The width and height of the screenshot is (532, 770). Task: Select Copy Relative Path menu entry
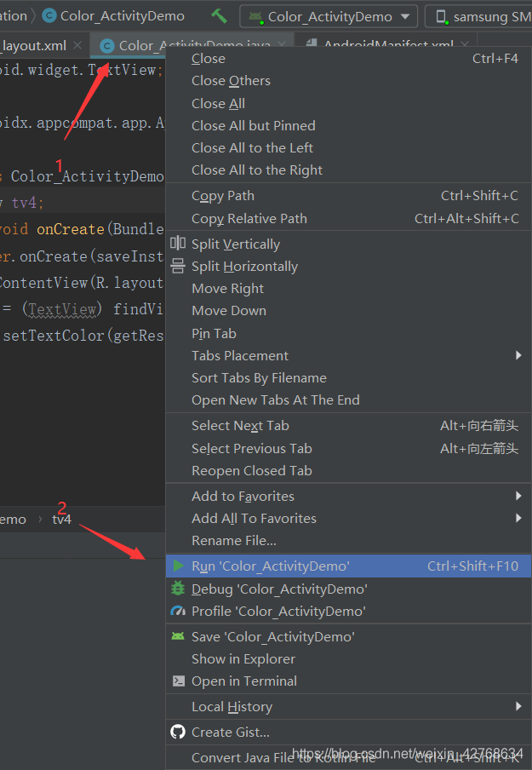point(249,218)
